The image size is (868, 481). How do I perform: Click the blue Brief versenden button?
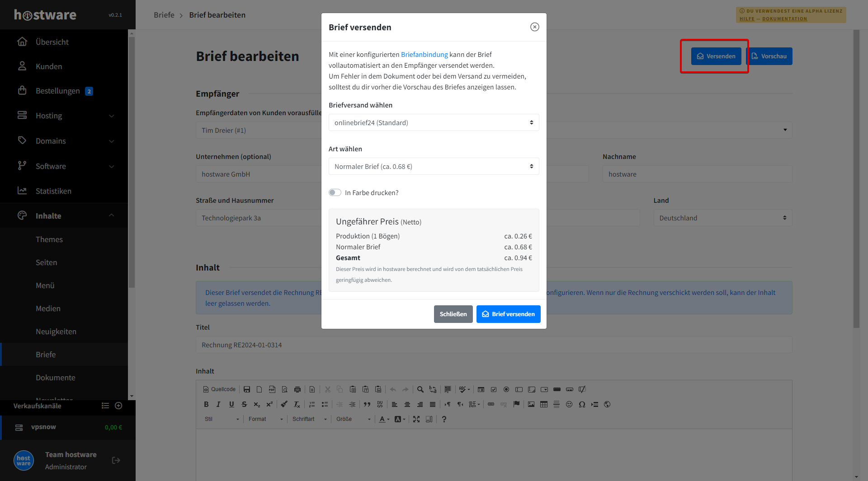pos(508,314)
